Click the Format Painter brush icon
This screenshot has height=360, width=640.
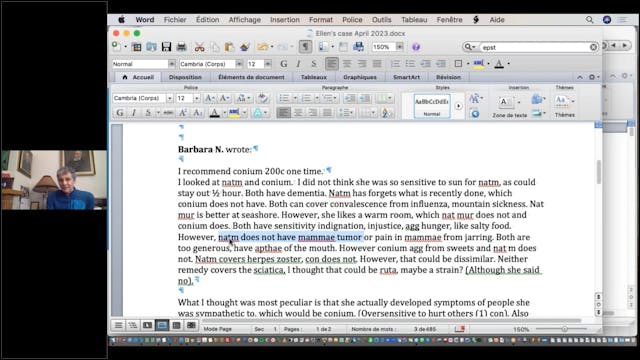244,47
